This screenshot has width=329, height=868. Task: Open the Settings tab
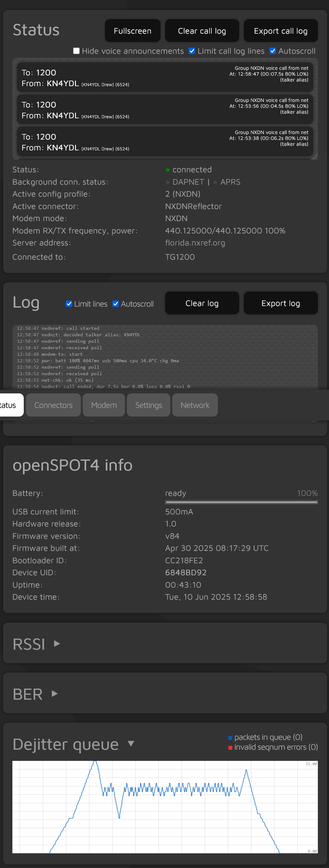coord(148,405)
